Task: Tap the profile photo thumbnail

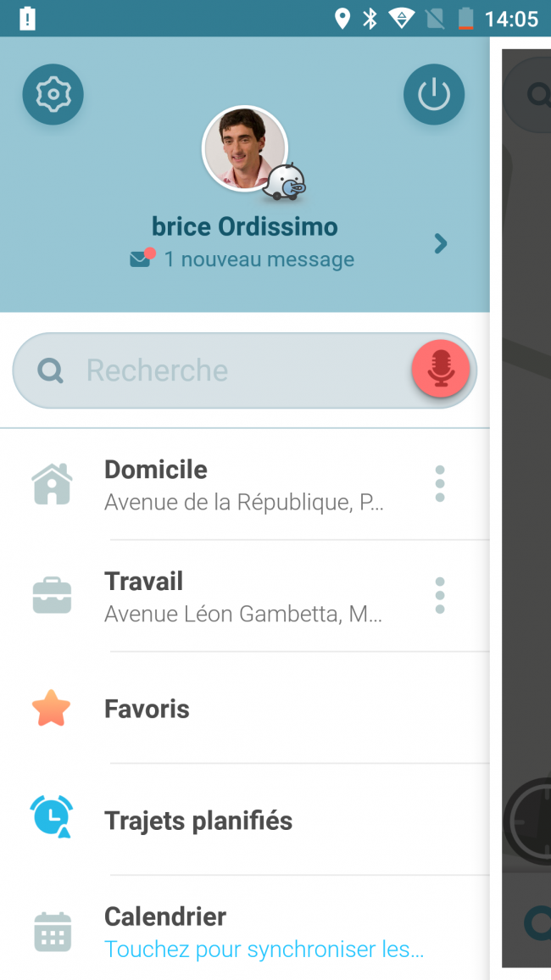Action: point(245,148)
